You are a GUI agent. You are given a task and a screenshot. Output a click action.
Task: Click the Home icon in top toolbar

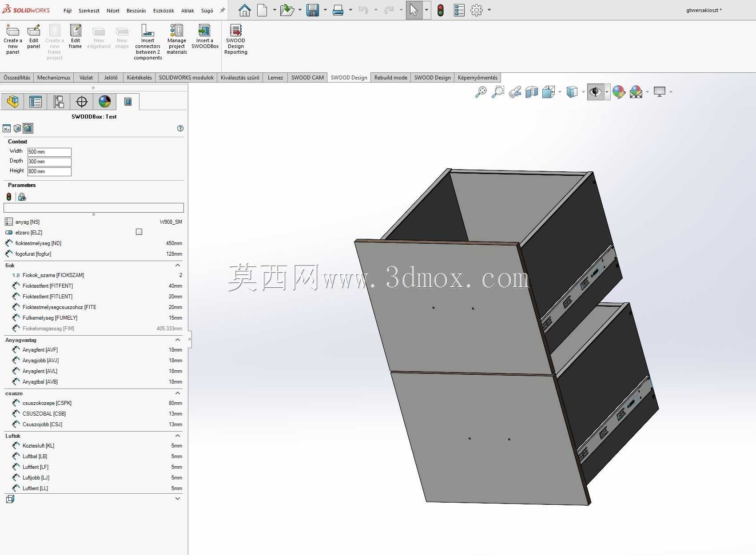[244, 10]
